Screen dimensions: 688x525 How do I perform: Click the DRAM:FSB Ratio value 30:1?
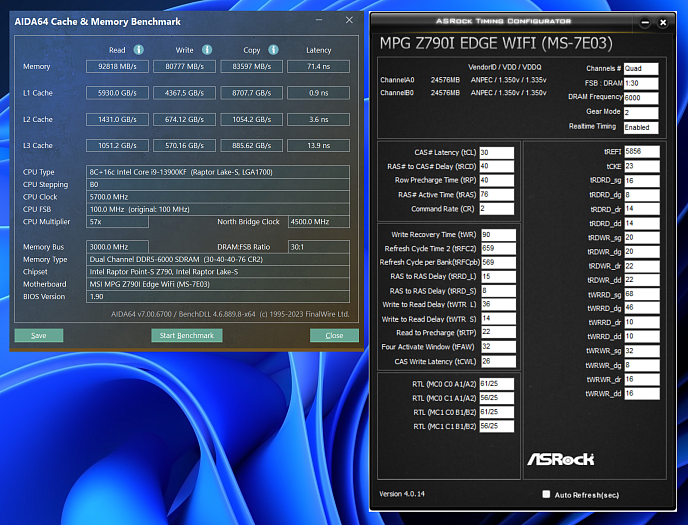tap(319, 247)
